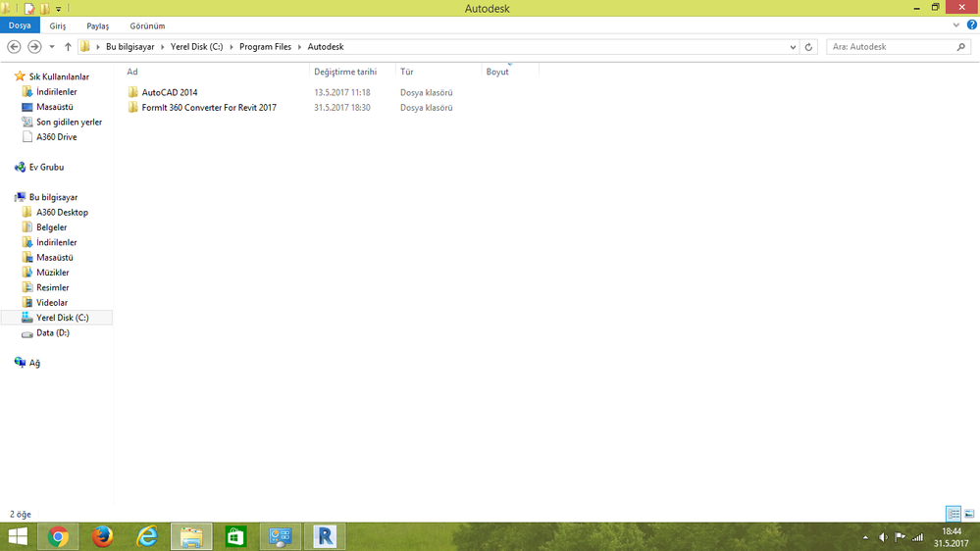Click the search magnifier icon

pos(960,47)
